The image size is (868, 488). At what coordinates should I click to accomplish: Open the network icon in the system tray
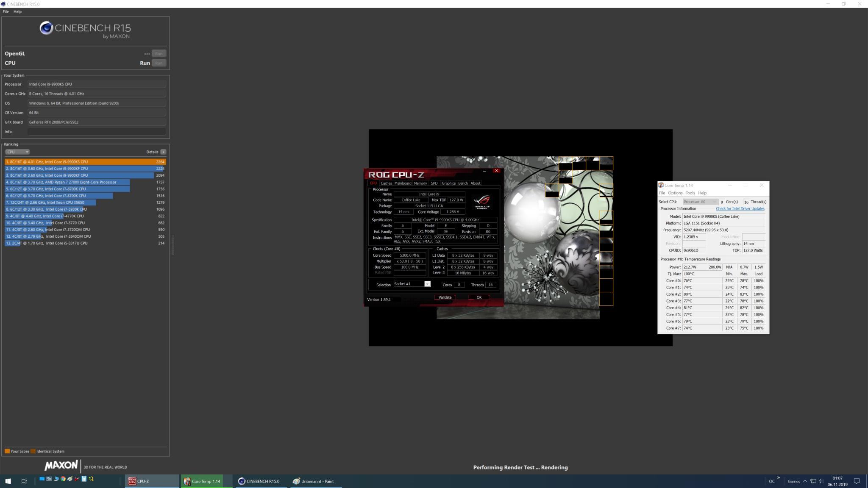click(x=813, y=481)
